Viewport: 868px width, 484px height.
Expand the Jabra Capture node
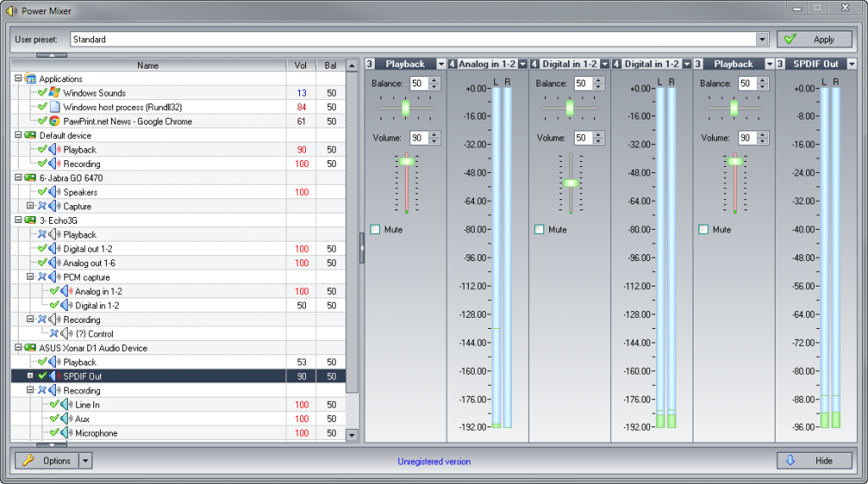click(x=31, y=206)
